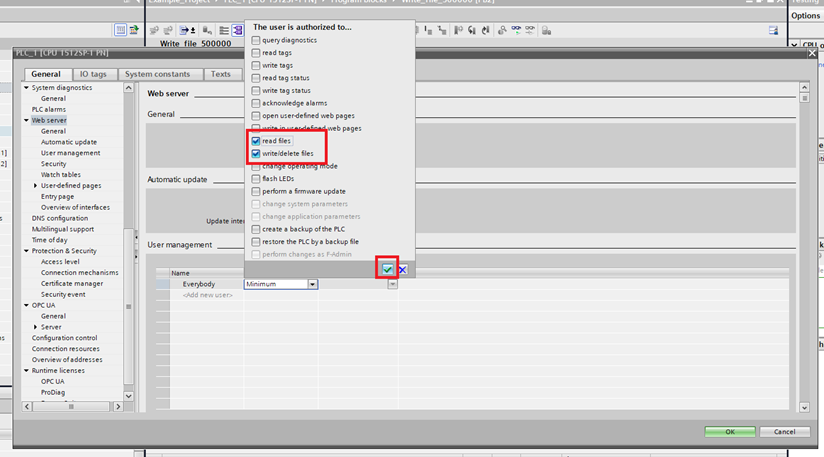Enable the 'flash LEDs' permission
824x457 pixels.
click(x=256, y=178)
